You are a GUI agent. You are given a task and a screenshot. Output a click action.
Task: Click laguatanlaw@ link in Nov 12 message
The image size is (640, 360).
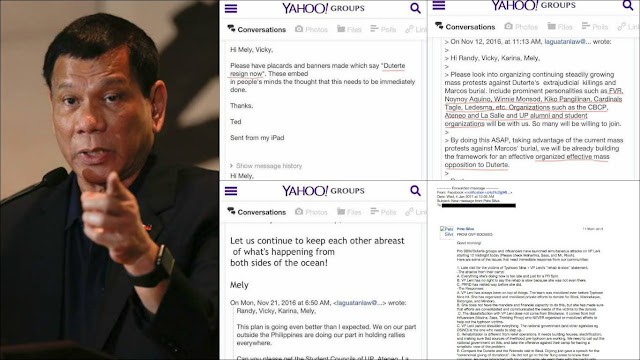coord(568,42)
